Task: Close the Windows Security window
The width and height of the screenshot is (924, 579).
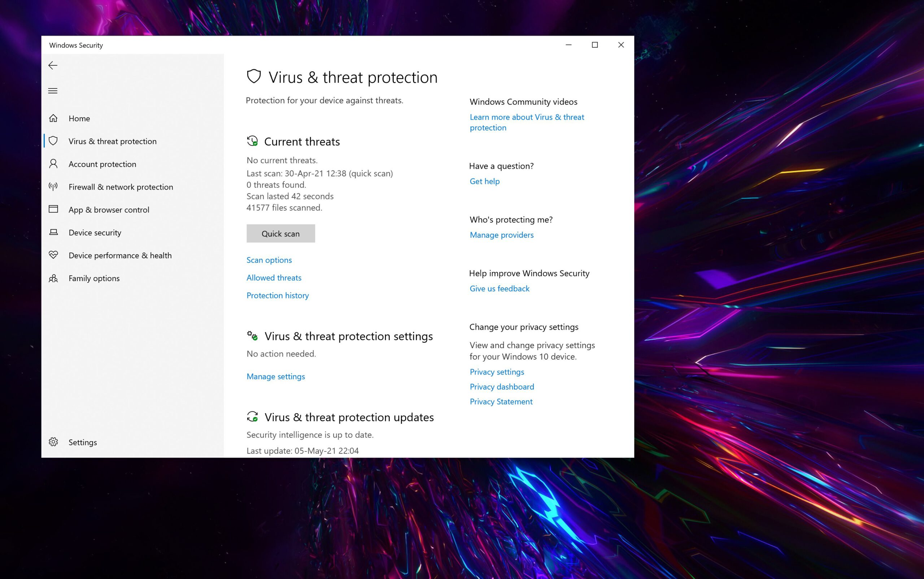Action: pyautogui.click(x=620, y=45)
